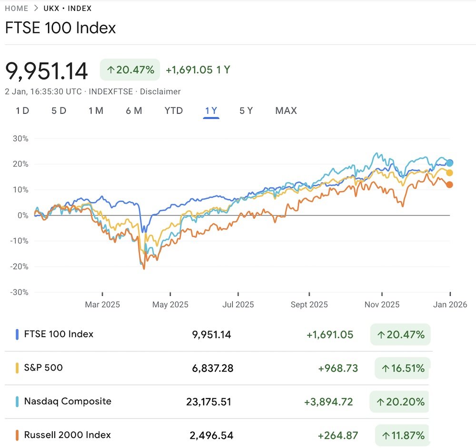Click the green up-arrow in 20.47% header badge
Image resolution: width=476 pixels, height=448 pixels.
[110, 70]
